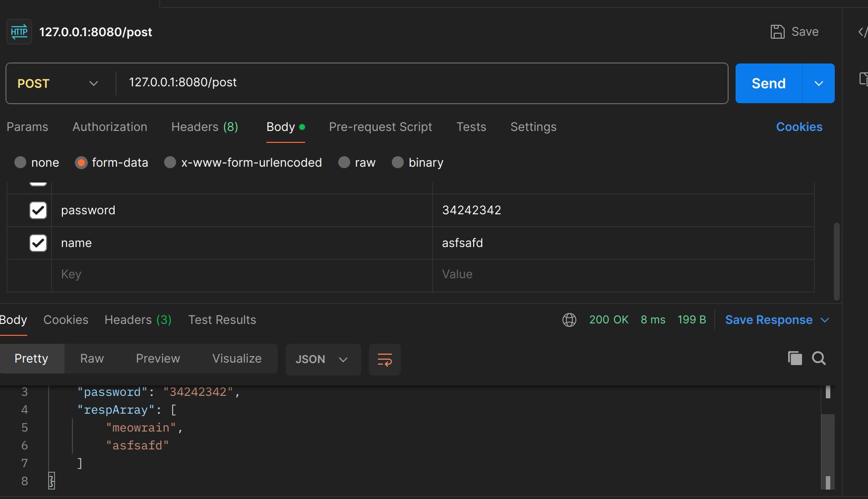
Task: Click the HTTP request type icon
Action: (19, 32)
